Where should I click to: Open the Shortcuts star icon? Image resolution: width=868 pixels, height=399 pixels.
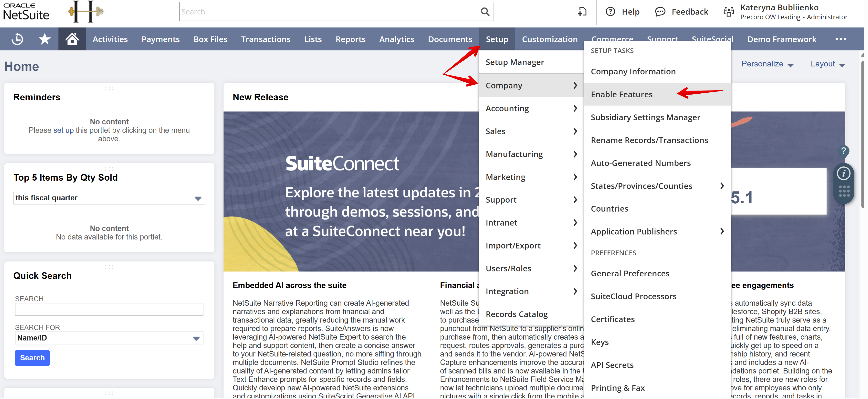click(x=44, y=39)
